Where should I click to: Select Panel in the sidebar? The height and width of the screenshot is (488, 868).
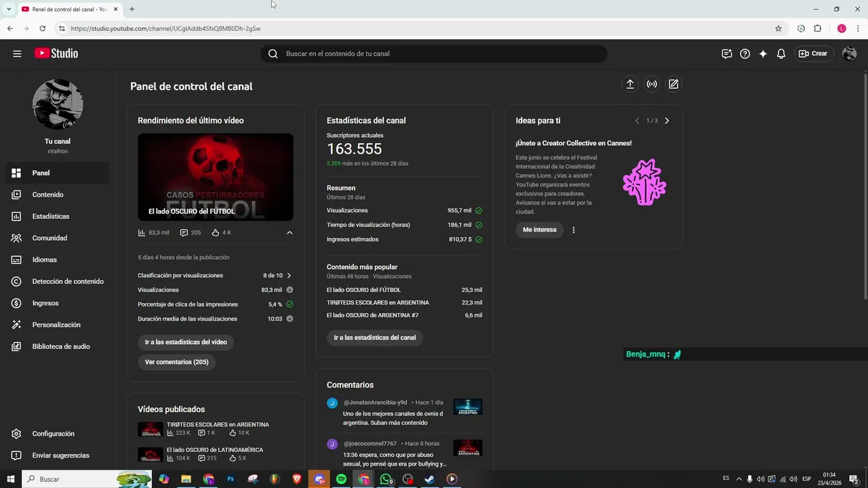click(x=57, y=173)
